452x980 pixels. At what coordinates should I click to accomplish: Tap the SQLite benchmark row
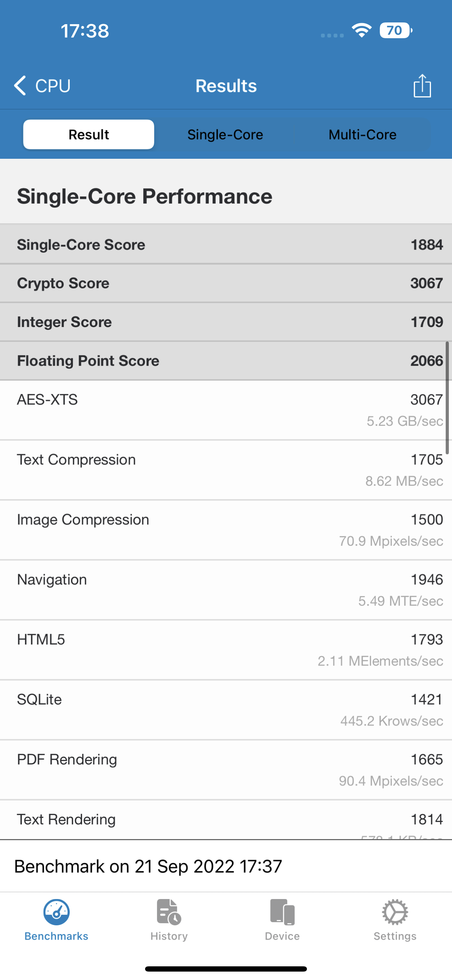tap(226, 709)
